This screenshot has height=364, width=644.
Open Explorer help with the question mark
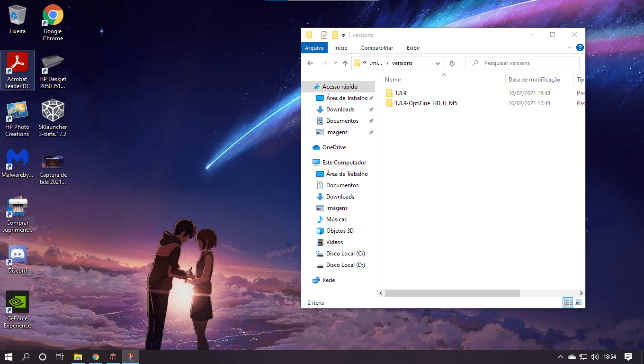click(x=580, y=48)
